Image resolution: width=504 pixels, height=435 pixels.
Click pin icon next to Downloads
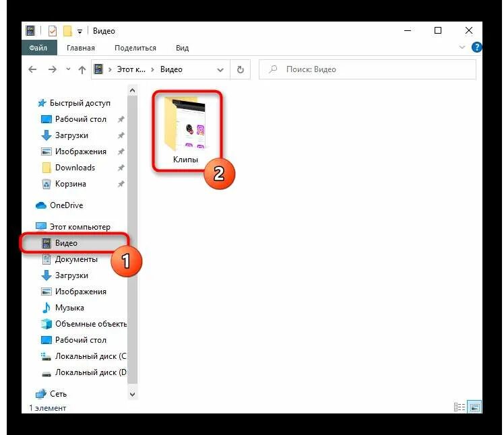point(121,168)
